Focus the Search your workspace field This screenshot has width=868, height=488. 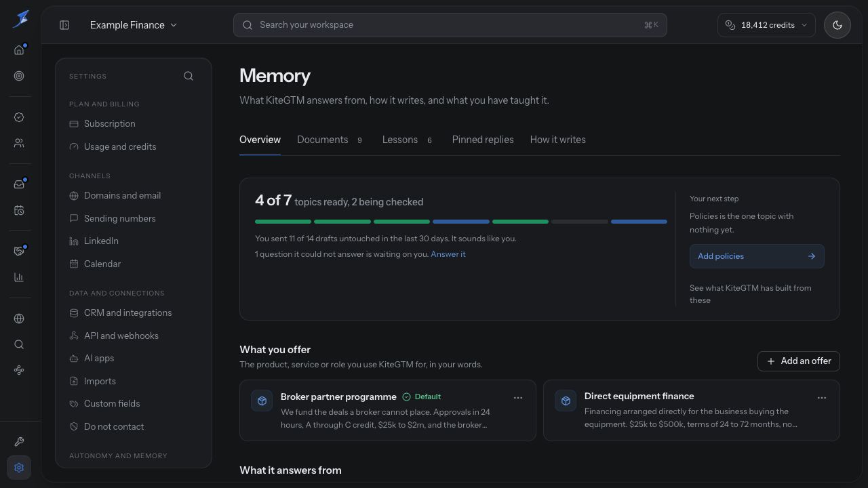[x=450, y=25]
